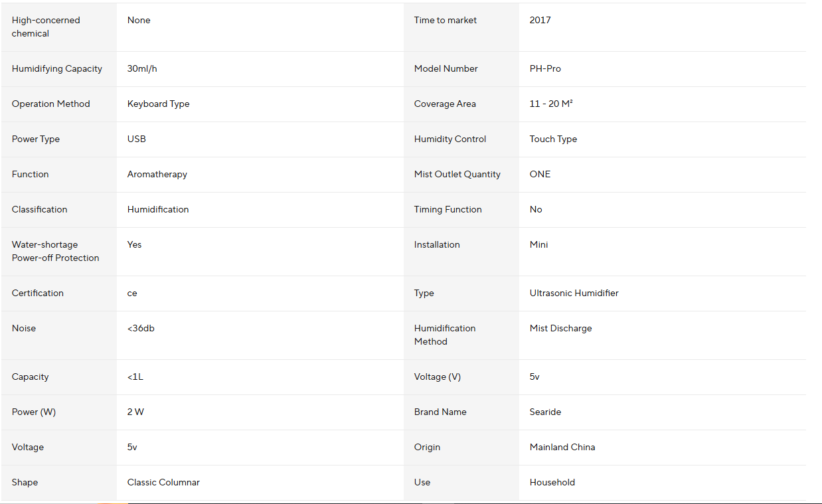Click the 'Searide' brand name value

tap(545, 412)
